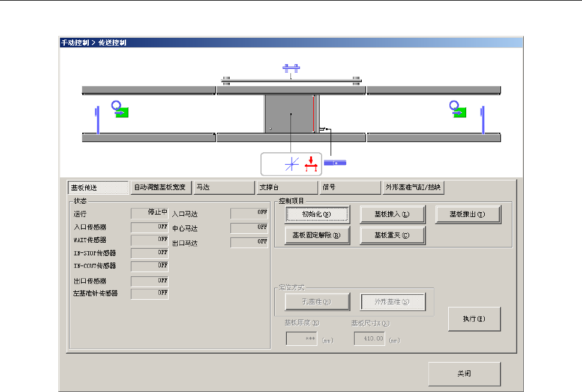Click the 控制项目 group label

[x=292, y=201]
